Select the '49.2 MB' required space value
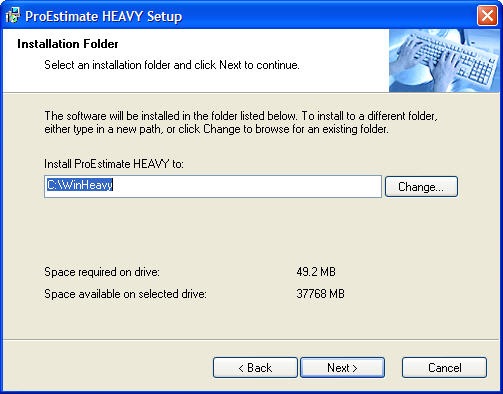This screenshot has width=503, height=394. point(316,272)
